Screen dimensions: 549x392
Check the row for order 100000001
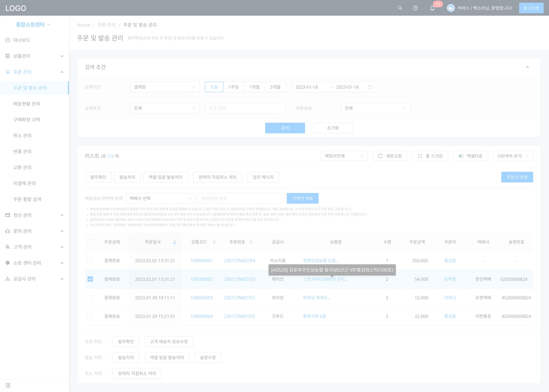click(x=90, y=260)
